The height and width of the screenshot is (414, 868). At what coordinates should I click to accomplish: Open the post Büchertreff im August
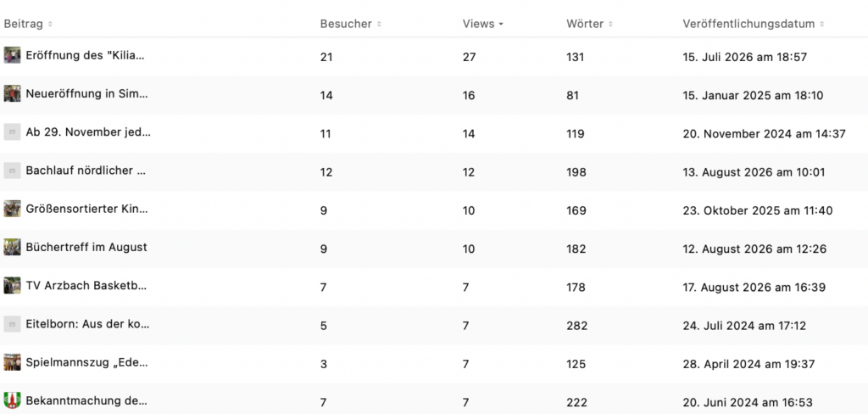point(86,247)
